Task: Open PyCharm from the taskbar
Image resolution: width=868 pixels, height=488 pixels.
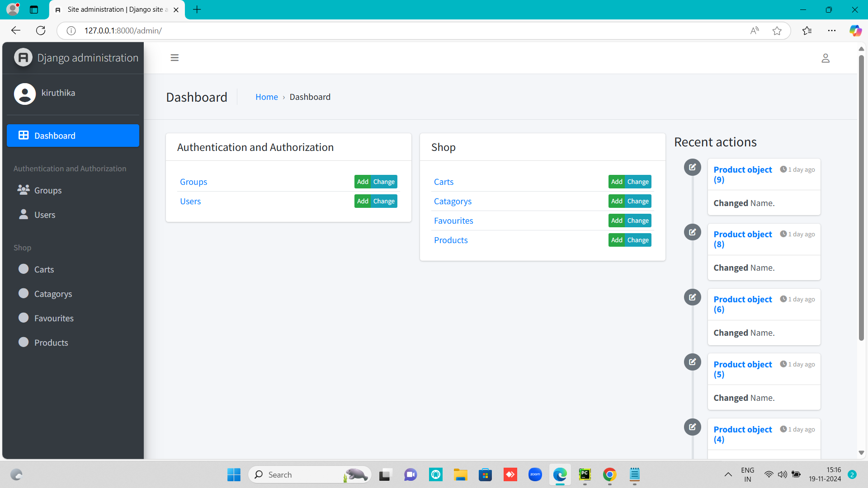Action: click(x=585, y=474)
